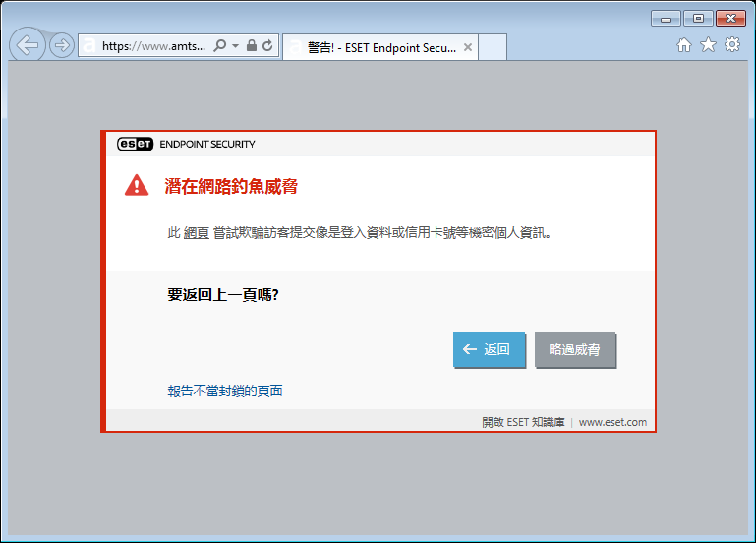Click the 略過威脅 ignore threat button
The height and width of the screenshot is (543, 756).
(x=575, y=349)
